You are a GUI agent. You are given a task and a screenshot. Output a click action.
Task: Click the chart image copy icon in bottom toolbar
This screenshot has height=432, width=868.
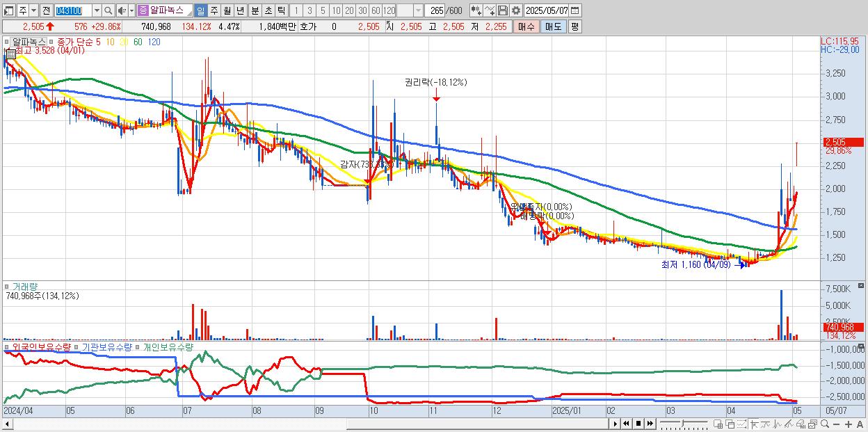coord(813,424)
